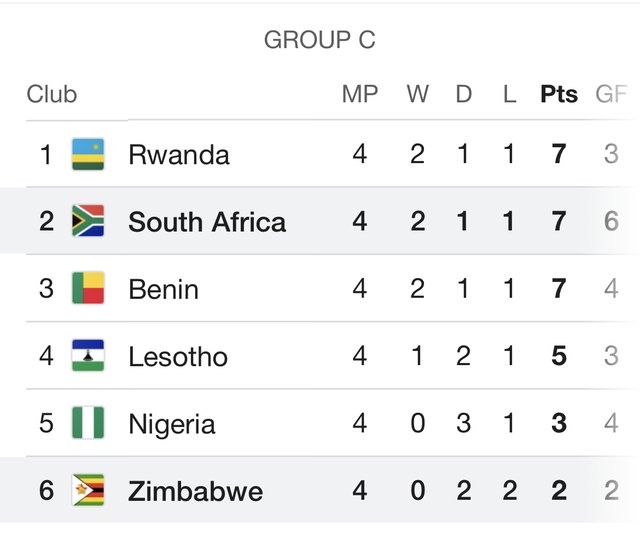
Task: Click the D column header
Action: tap(464, 94)
